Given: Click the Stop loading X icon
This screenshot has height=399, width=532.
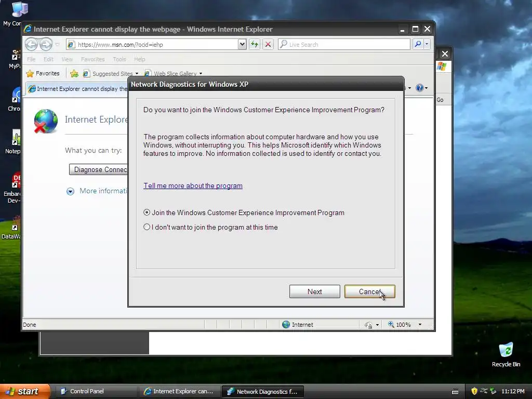Looking at the screenshot, I should click(x=268, y=44).
